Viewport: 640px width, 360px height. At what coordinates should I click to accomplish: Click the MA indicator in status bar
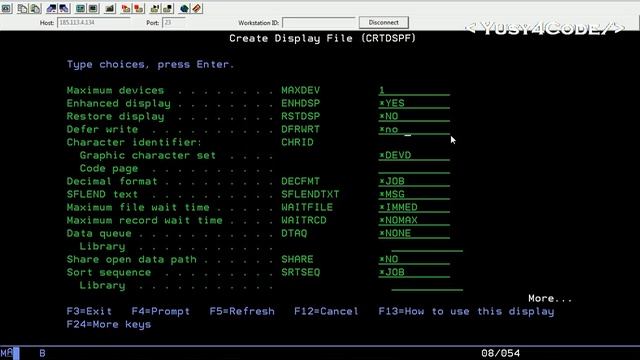point(7,353)
